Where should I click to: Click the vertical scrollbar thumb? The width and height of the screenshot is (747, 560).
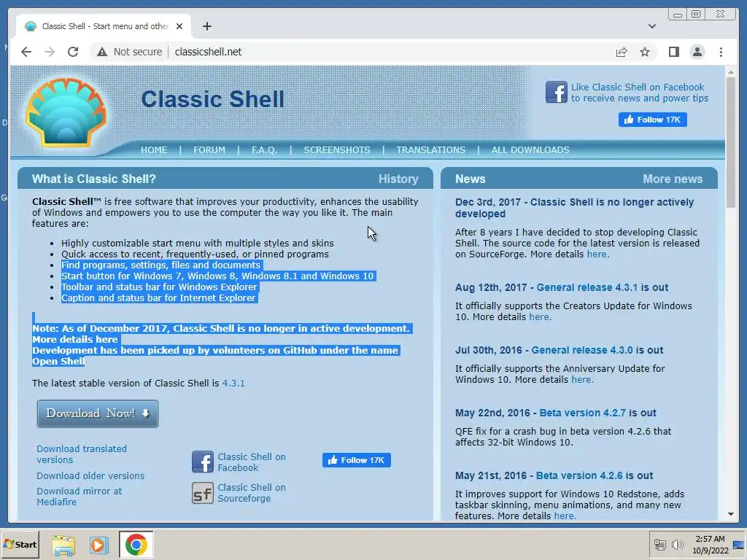coord(731,142)
